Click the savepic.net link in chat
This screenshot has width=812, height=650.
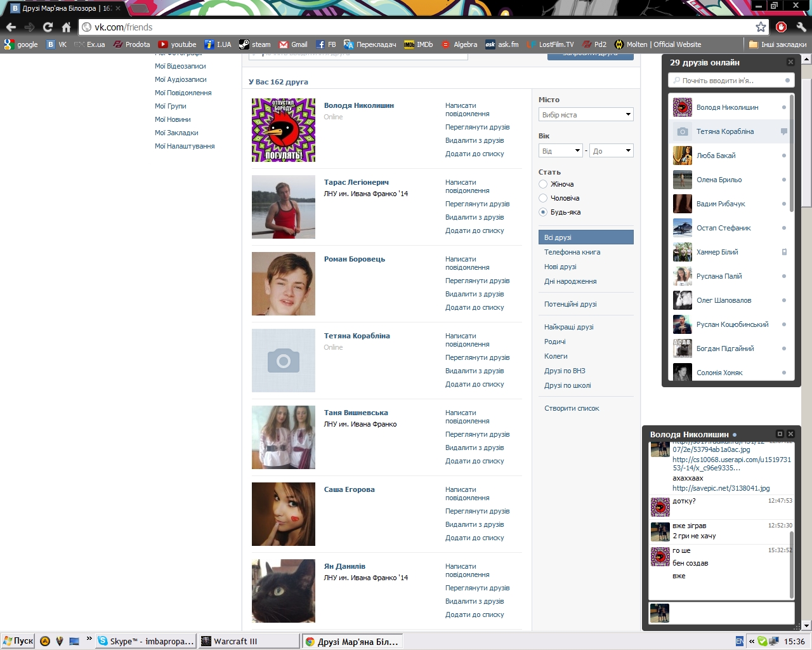721,488
